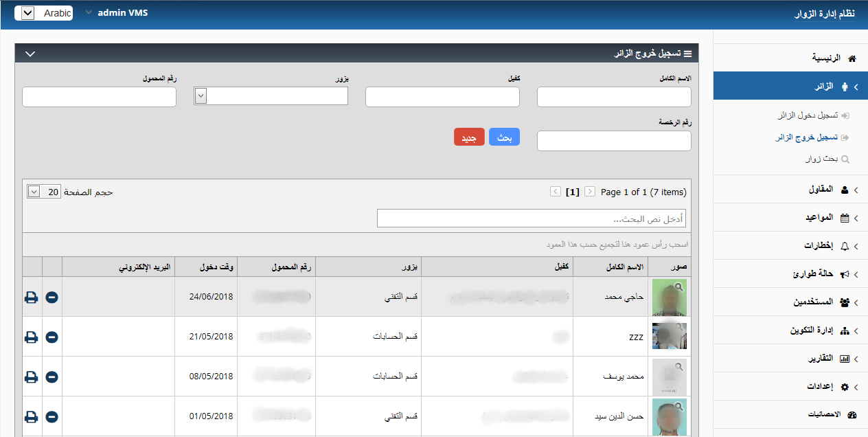Click the remove icon on the ZZZ visitor row
Screen dimensions: 868x437
pyautogui.click(x=52, y=337)
